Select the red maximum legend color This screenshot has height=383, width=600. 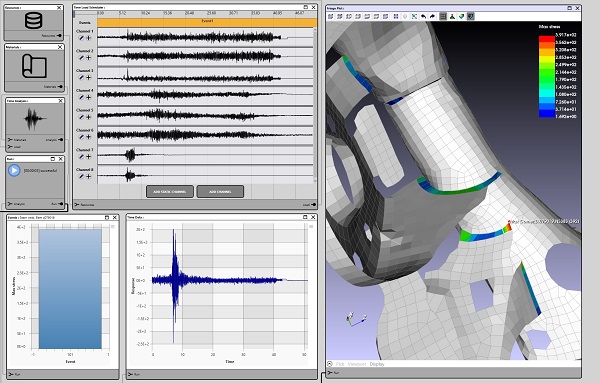coord(547,39)
